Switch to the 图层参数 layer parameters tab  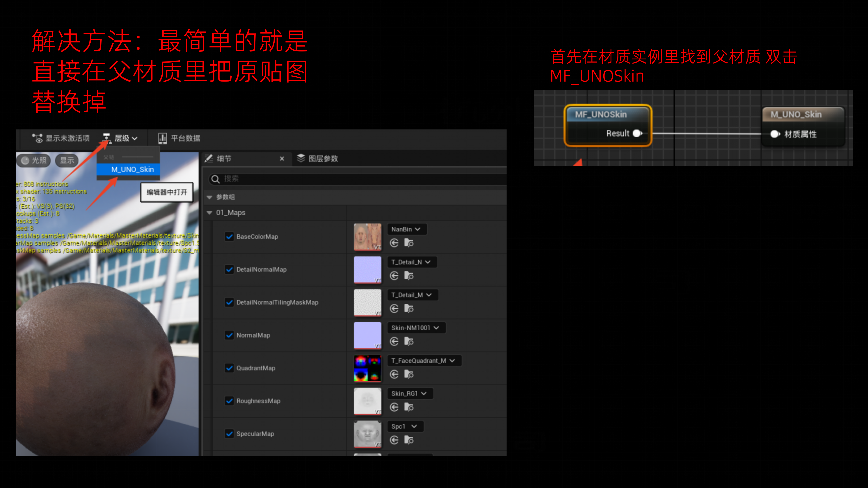coord(317,158)
